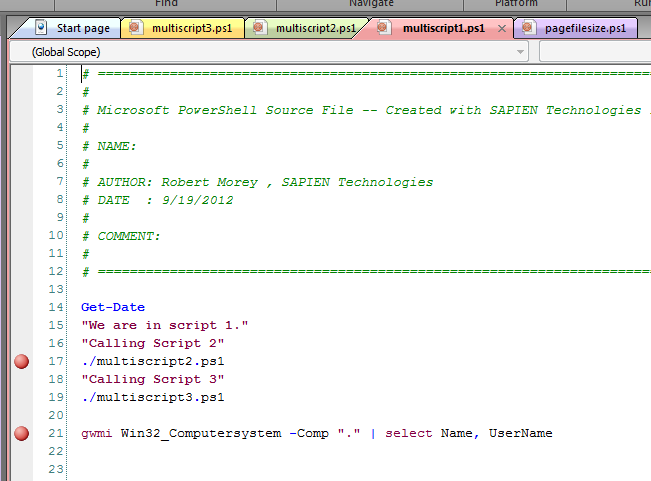Click the Start page tab icon
Image resolution: width=651 pixels, height=481 pixels.
41,27
